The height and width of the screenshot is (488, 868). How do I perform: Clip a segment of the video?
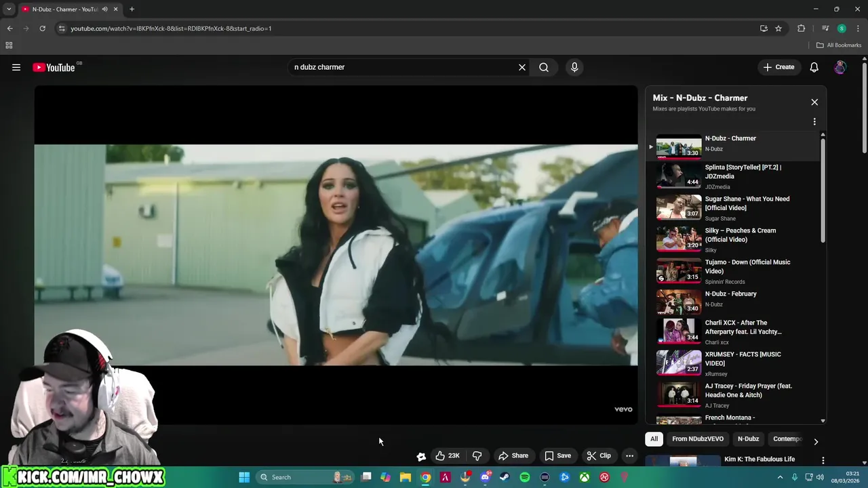coord(599,455)
